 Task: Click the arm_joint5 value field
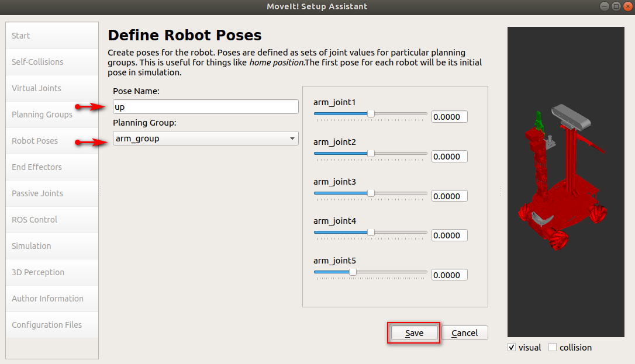450,275
